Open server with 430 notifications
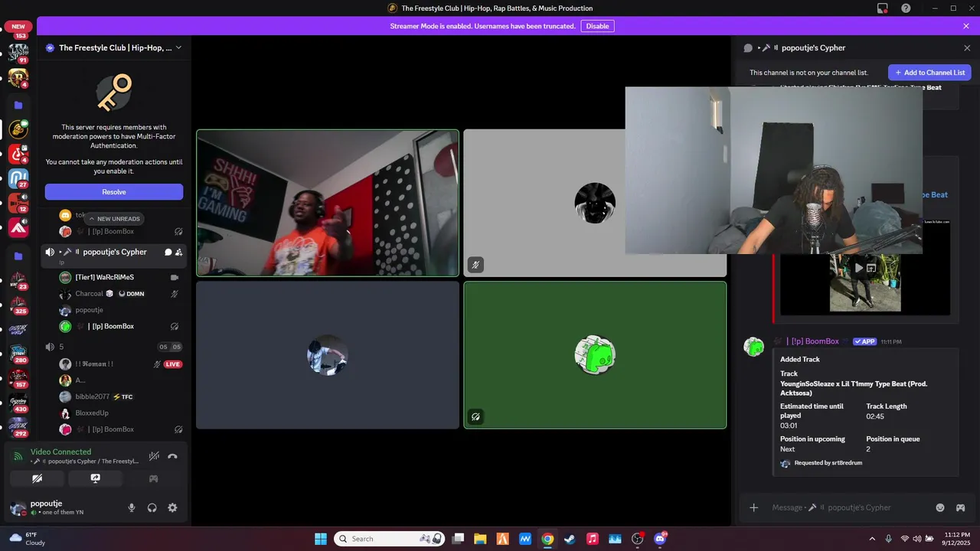This screenshot has width=980, height=551. pos(18,403)
